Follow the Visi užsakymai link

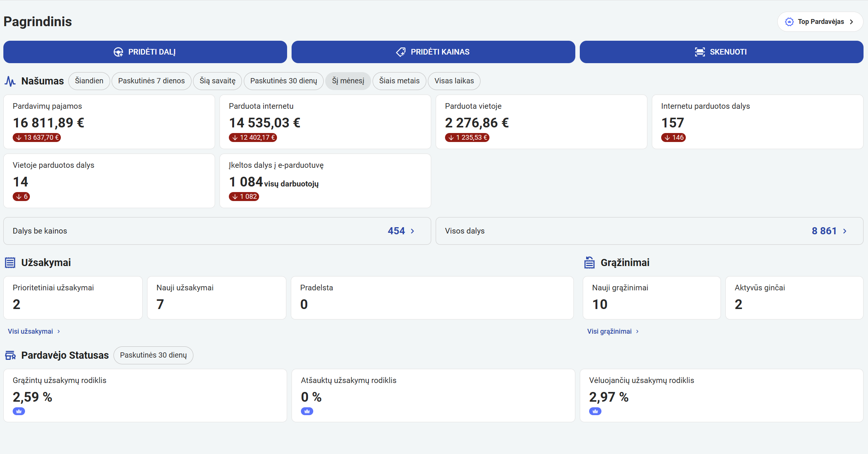pos(31,331)
